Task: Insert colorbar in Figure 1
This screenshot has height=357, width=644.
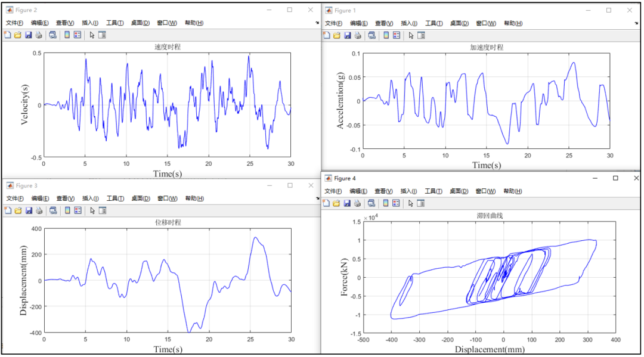Action: [386, 35]
